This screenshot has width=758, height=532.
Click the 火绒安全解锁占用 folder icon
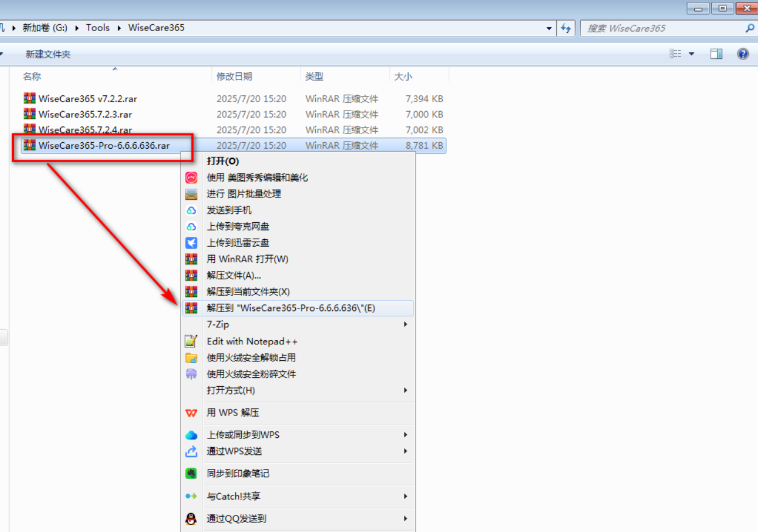point(191,358)
